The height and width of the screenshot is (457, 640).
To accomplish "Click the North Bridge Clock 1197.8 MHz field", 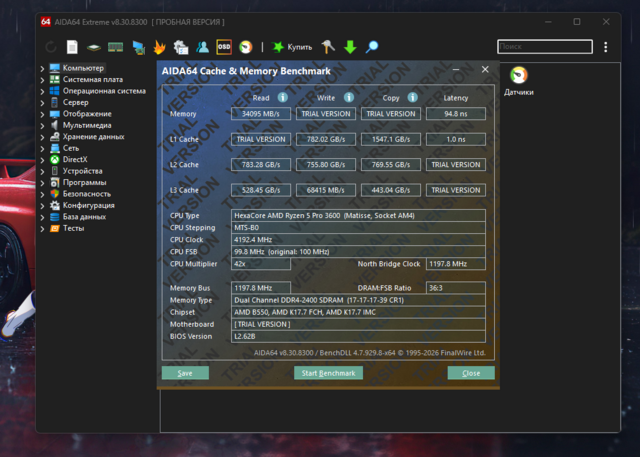I will click(x=456, y=264).
